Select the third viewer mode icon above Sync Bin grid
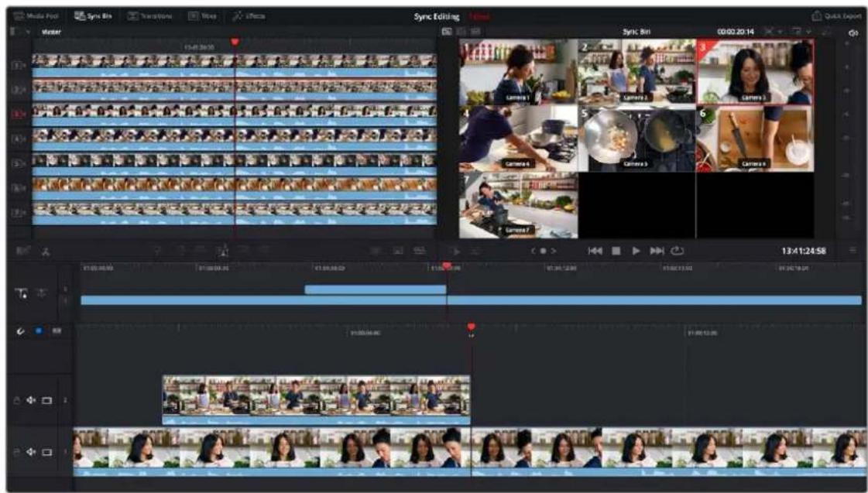This screenshot has height=493, width=868. coord(475,32)
